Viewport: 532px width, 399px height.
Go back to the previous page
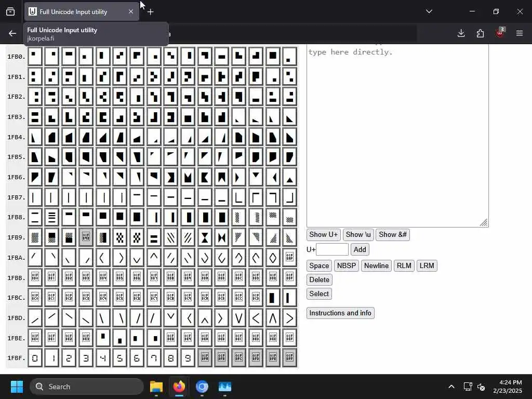pos(12,33)
